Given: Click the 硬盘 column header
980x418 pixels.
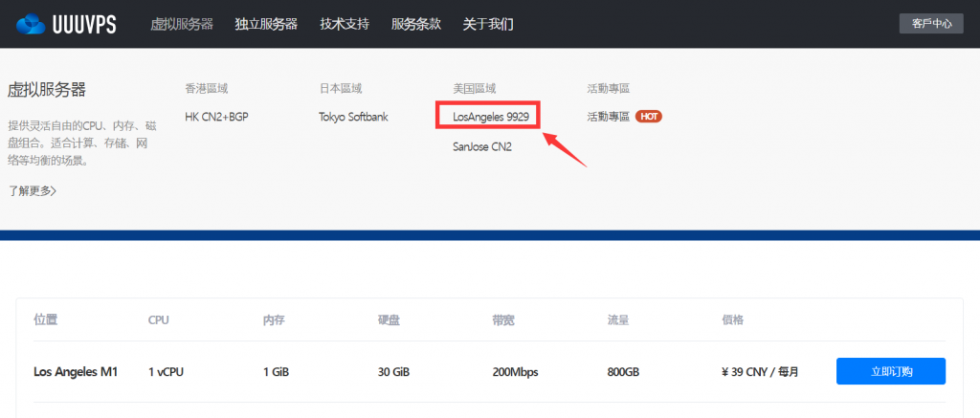Looking at the screenshot, I should pos(389,320).
